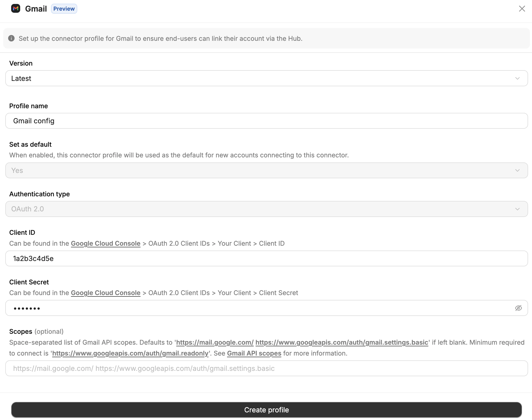The height and width of the screenshot is (420, 532).
Task: Open the https://mail.google.com/ scope link
Action: [215, 343]
